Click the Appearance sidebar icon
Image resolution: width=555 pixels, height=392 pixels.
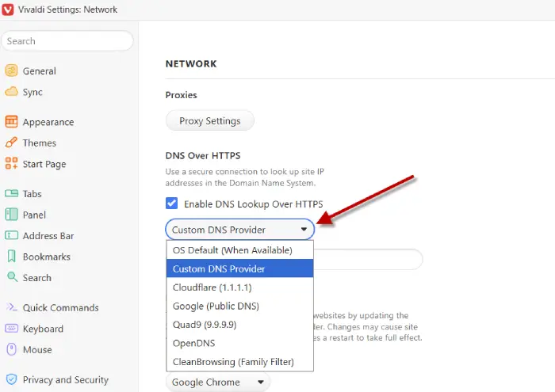[x=11, y=122]
